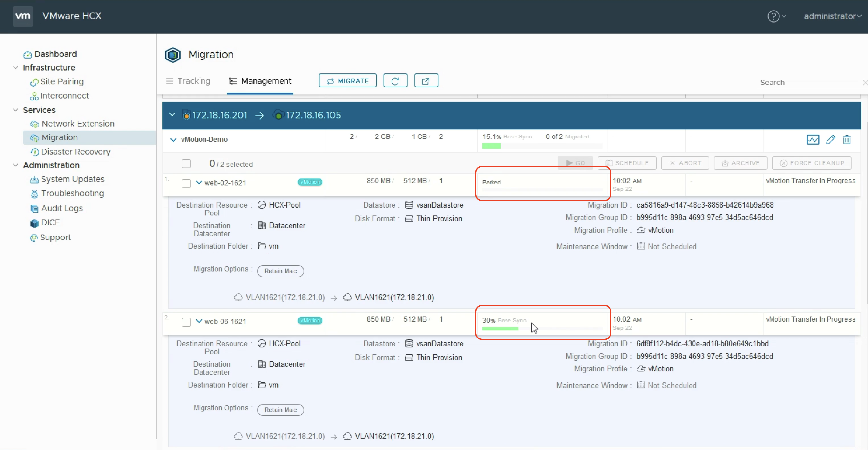The width and height of the screenshot is (868, 450).
Task: Click source site icon next to 172.18.16.201
Action: (186, 115)
